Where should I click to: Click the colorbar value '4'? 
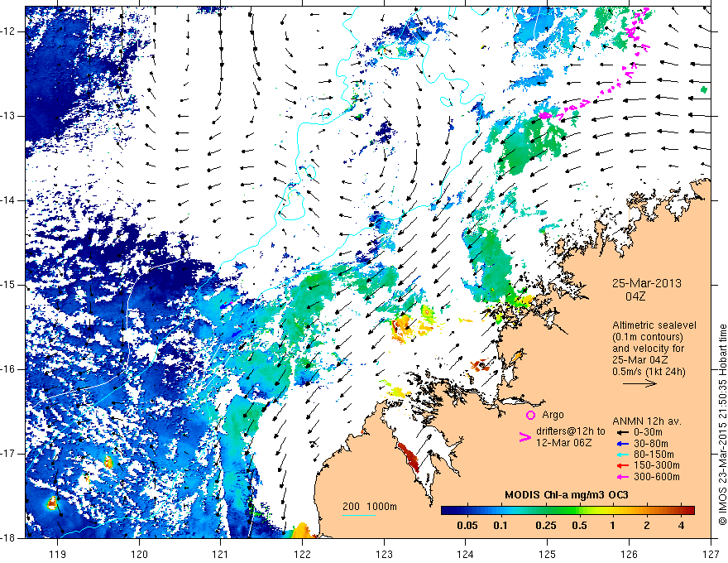(681, 526)
